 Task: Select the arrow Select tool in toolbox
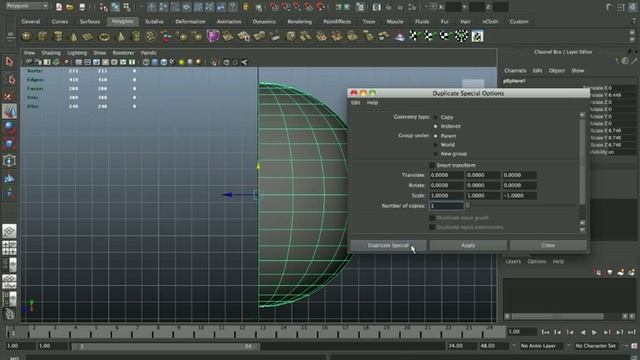pos(9,62)
